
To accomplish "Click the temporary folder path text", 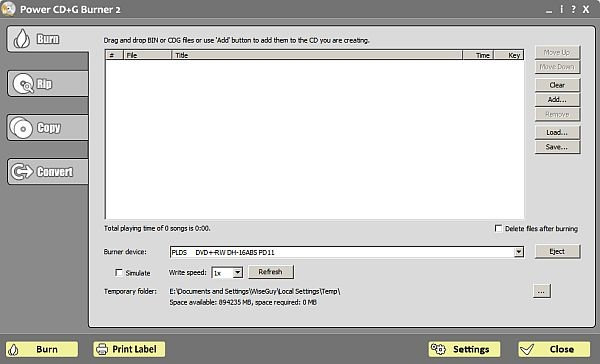I will pyautogui.click(x=255, y=291).
